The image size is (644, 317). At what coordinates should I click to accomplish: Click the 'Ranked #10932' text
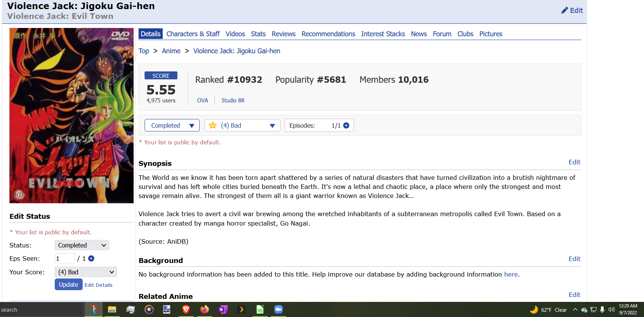click(x=229, y=80)
